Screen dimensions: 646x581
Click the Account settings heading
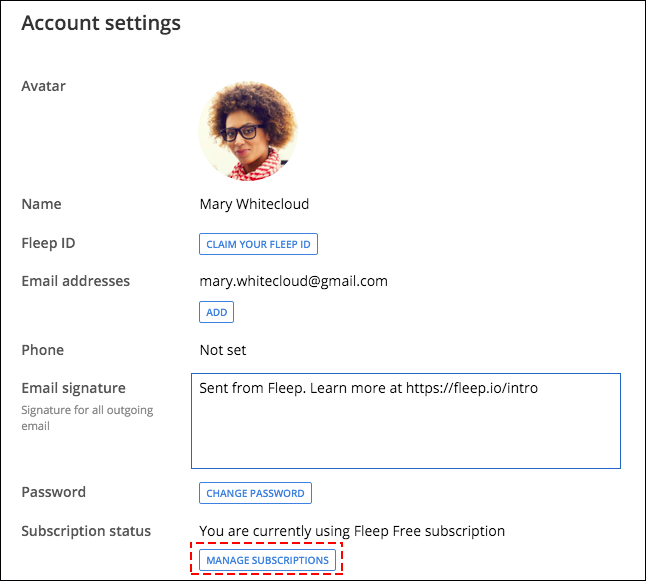[101, 23]
